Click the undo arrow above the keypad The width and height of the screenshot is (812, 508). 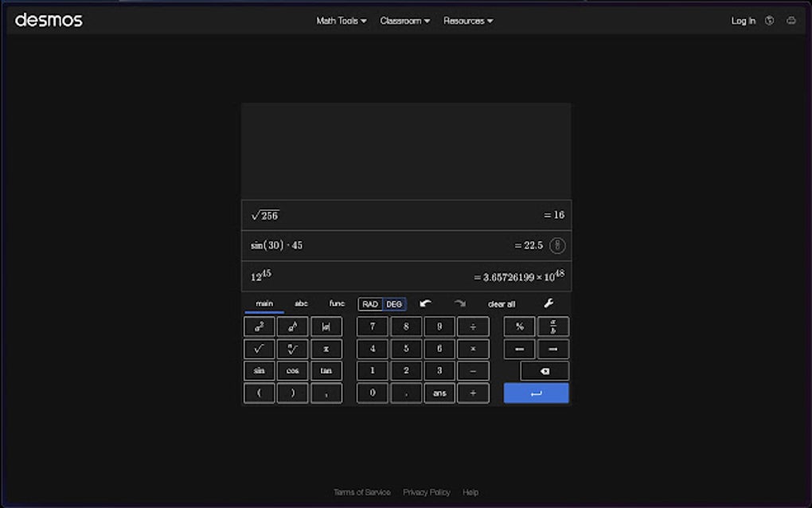[426, 303]
